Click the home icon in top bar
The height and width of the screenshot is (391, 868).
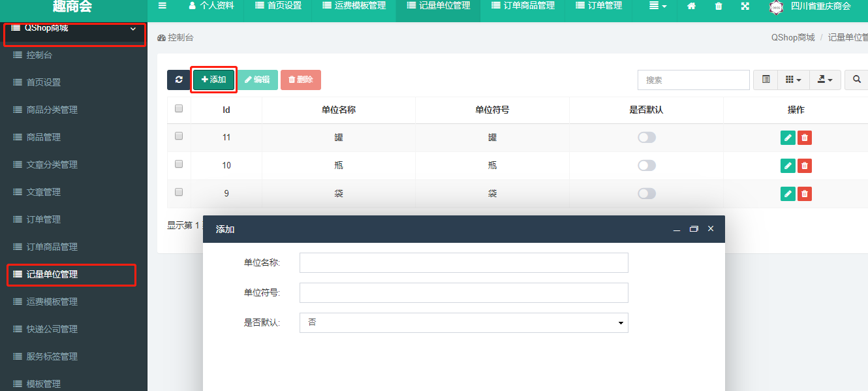click(x=691, y=7)
